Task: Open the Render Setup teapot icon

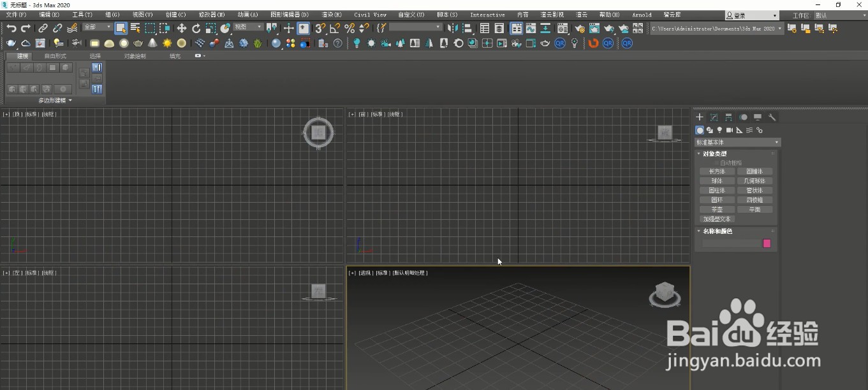Action: [580, 28]
